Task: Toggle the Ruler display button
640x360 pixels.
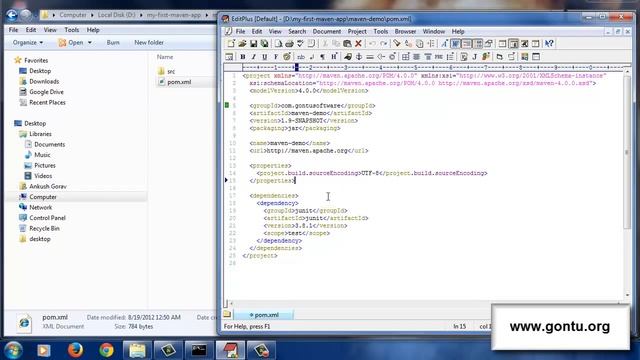Action: pos(478,44)
